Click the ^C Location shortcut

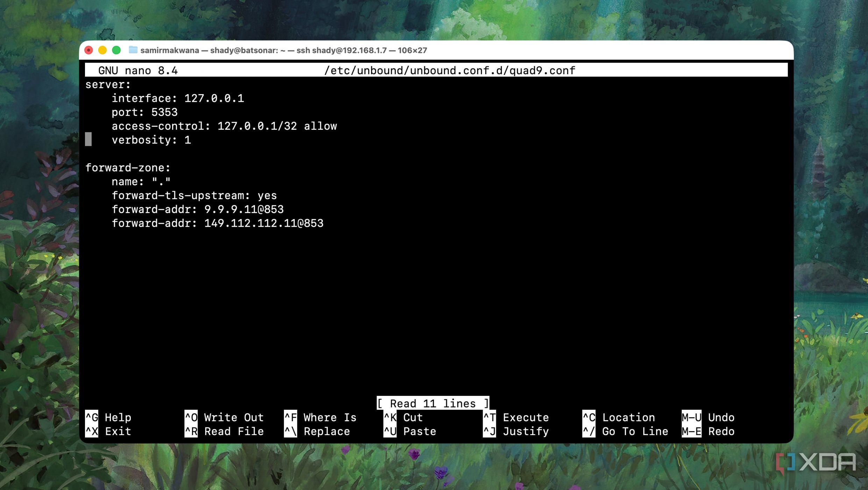click(619, 417)
